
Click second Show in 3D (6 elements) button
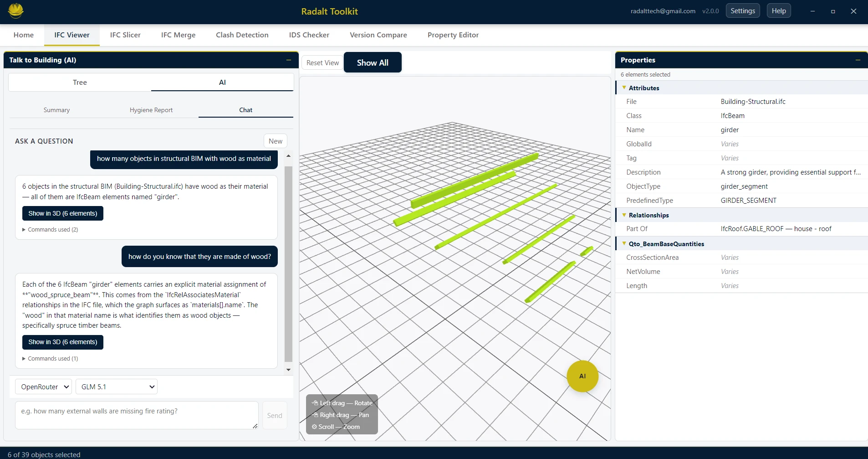63,342
